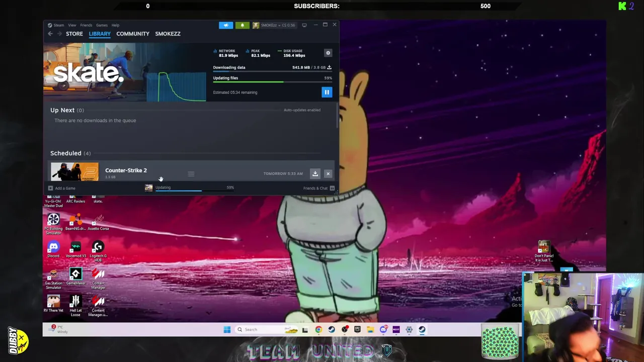Image resolution: width=644 pixels, height=362 pixels.
Task: Open BeamNG.drive desktop shortcut
Action: pyautogui.click(x=75, y=222)
